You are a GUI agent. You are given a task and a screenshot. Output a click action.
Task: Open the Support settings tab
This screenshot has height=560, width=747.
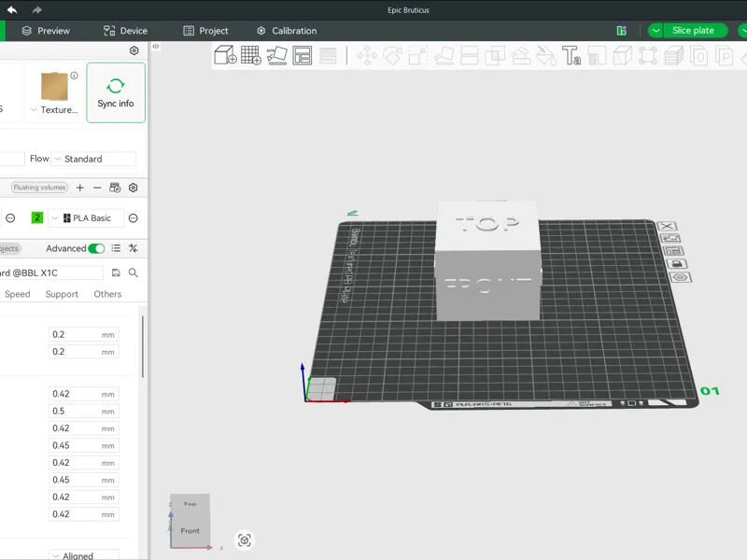[x=62, y=294]
